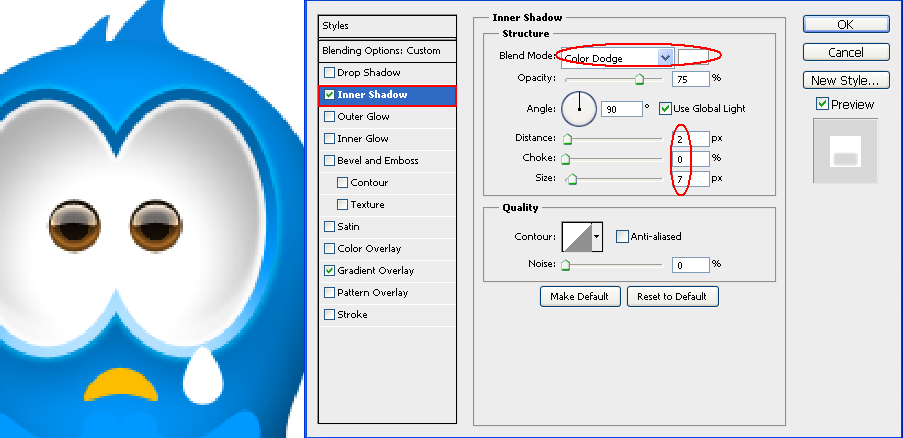Select the Gradient Overlay style label

click(x=375, y=271)
